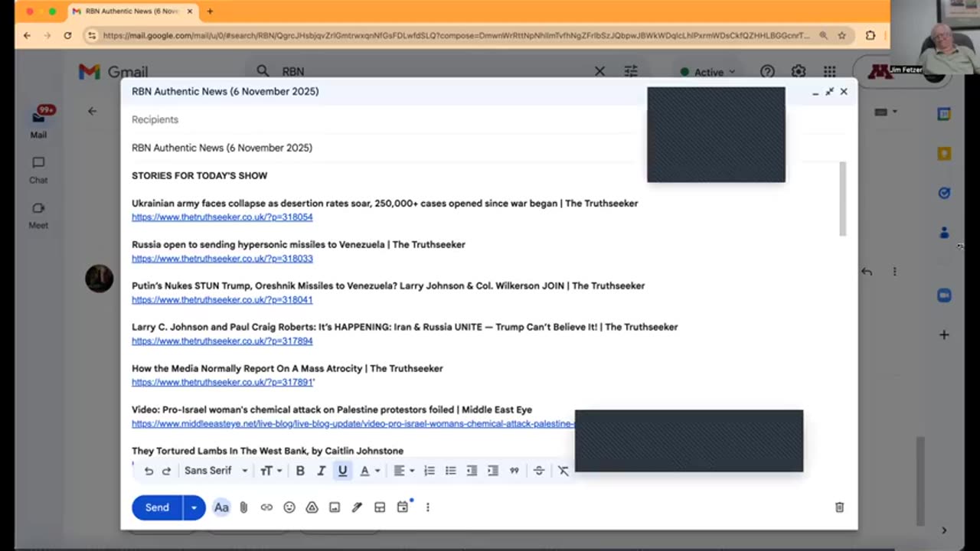980x551 pixels.
Task: Remove formatting from selected text
Action: coord(563,471)
